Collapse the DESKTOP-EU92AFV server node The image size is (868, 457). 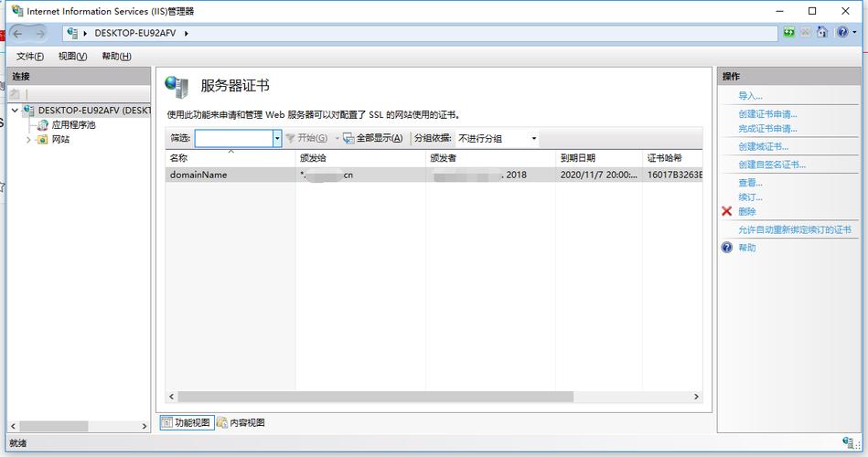[15, 110]
